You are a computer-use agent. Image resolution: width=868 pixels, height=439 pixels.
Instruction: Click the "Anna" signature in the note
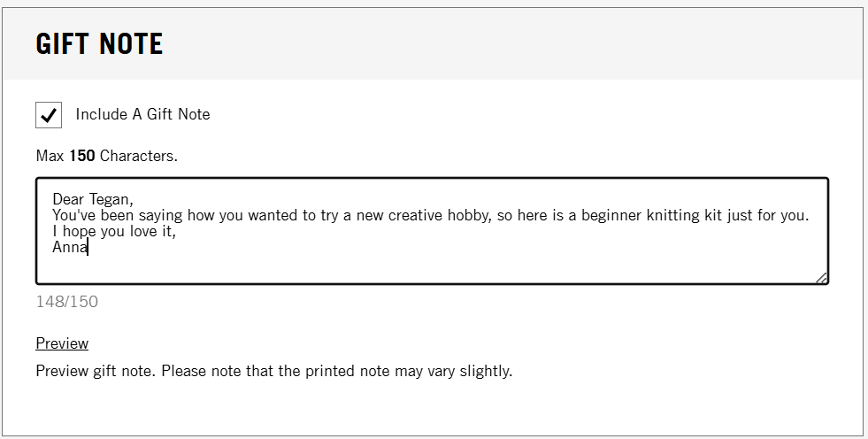coord(70,248)
